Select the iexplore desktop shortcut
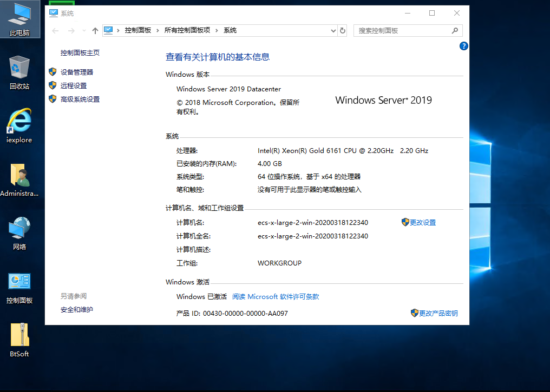550x392 pixels. click(x=19, y=125)
